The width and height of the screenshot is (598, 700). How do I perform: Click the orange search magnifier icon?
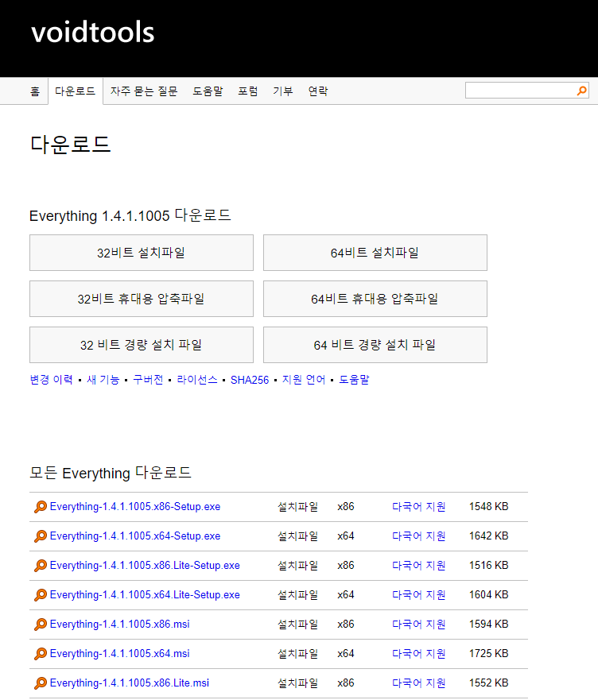581,91
